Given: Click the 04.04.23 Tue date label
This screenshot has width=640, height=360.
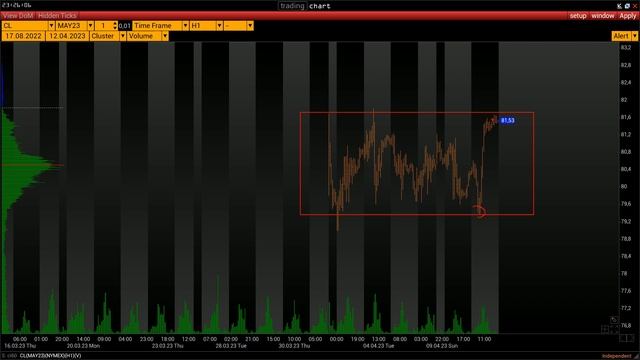Looking at the screenshot, I should point(378,346).
